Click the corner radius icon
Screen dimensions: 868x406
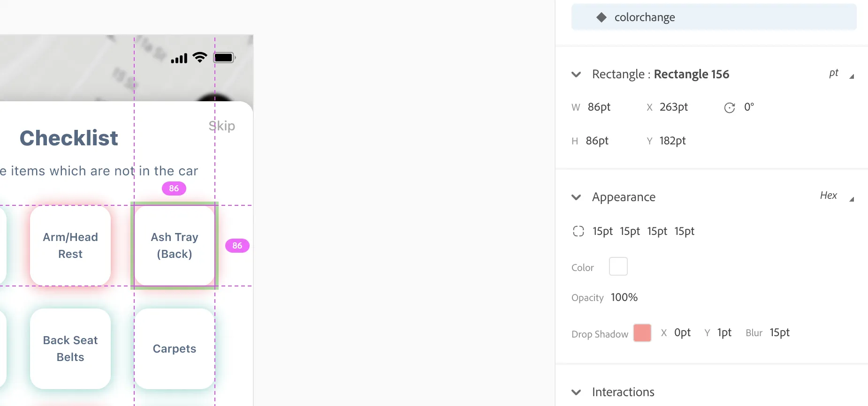pyautogui.click(x=578, y=231)
